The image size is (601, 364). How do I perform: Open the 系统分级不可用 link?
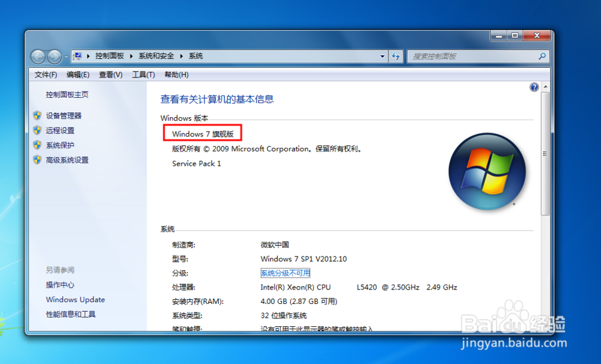tap(285, 273)
